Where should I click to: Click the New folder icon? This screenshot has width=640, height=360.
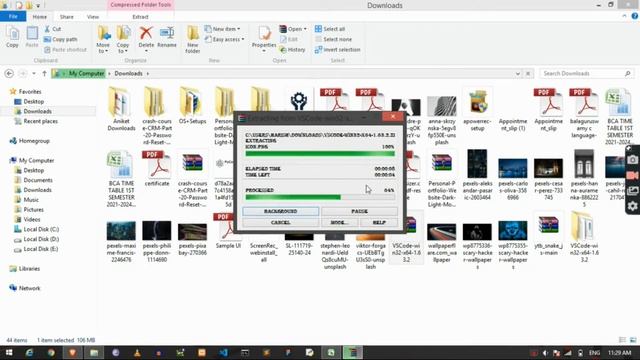[193, 39]
